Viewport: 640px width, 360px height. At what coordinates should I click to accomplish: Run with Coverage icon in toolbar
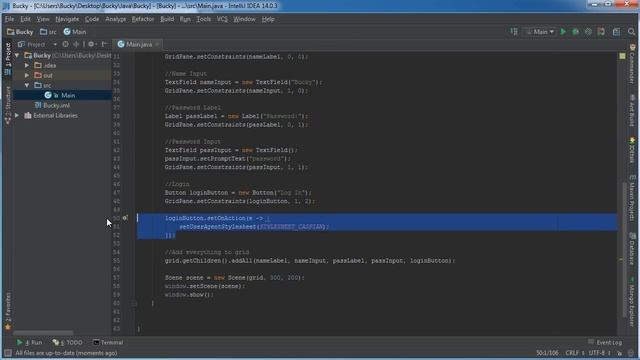(588, 31)
